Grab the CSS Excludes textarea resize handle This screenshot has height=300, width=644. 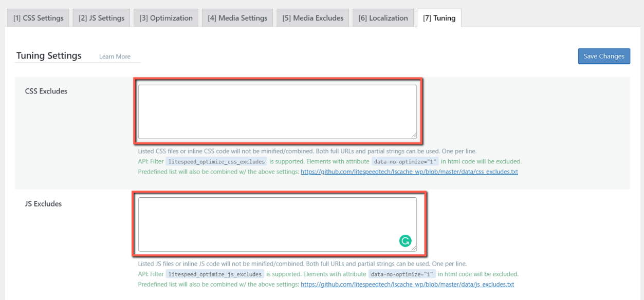point(413,135)
